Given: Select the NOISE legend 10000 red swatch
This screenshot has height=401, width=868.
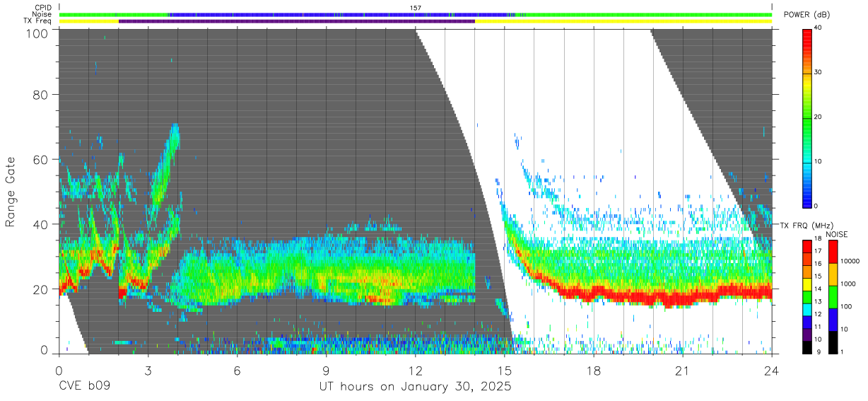Looking at the screenshot, I should tap(832, 252).
